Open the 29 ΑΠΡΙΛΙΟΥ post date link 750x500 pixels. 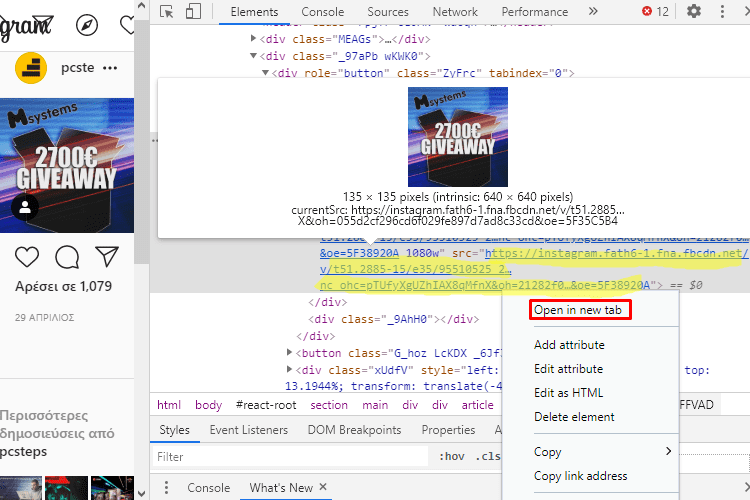[44, 318]
